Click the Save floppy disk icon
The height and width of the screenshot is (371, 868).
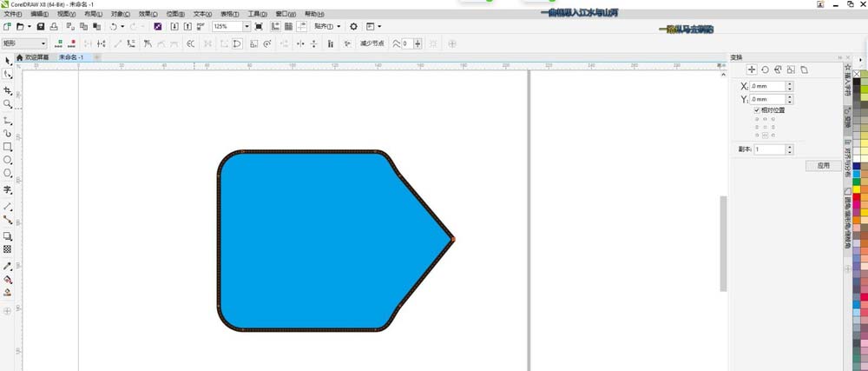coord(41,27)
